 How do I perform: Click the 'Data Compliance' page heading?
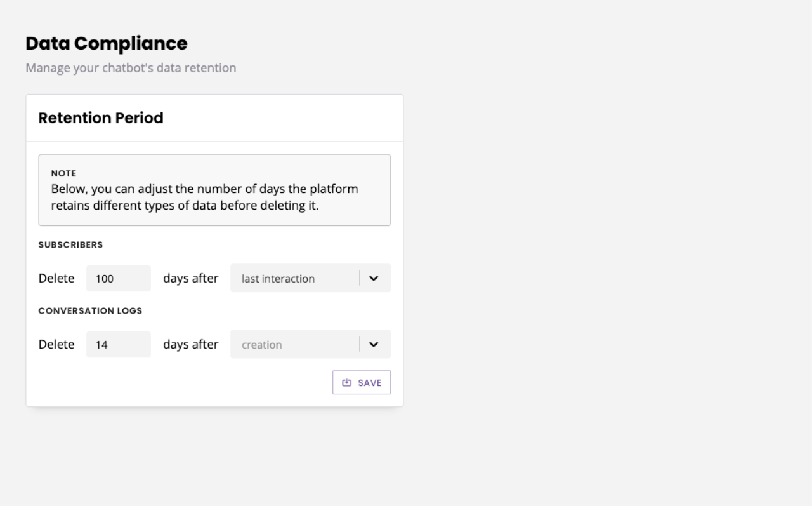pos(106,43)
